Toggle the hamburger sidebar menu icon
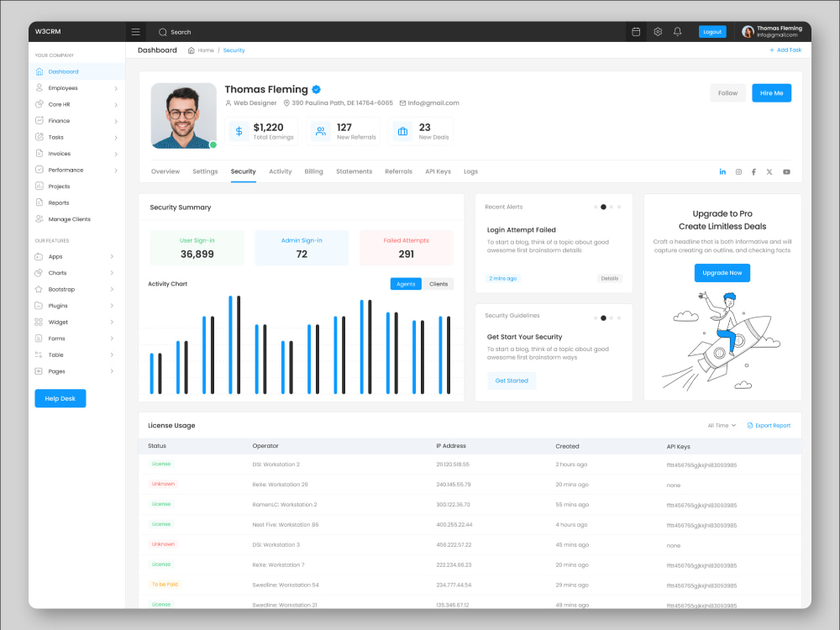The image size is (840, 630). click(x=135, y=32)
